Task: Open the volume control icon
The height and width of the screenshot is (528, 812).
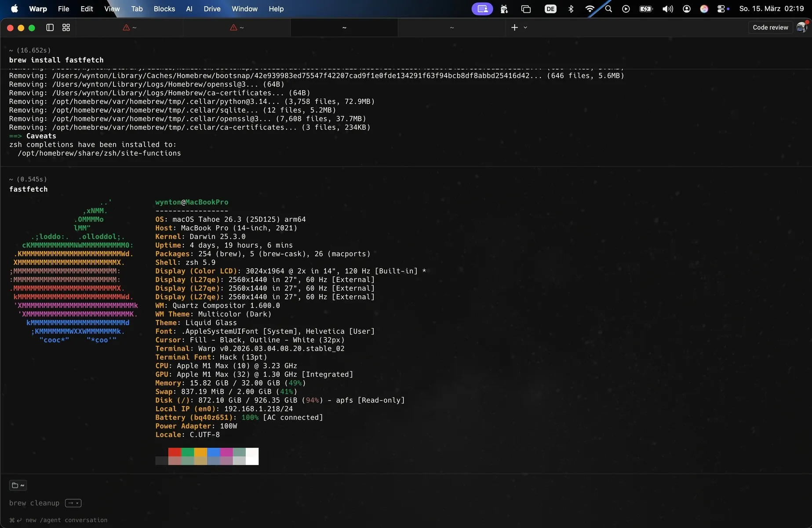Action: [x=667, y=9]
